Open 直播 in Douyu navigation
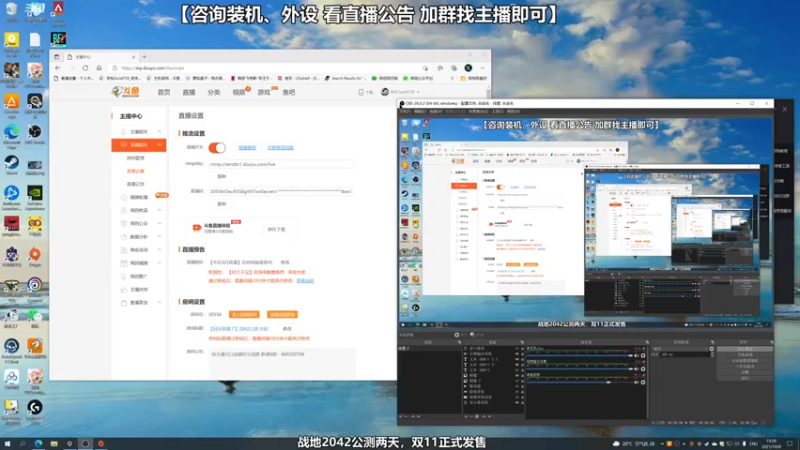 tap(189, 92)
